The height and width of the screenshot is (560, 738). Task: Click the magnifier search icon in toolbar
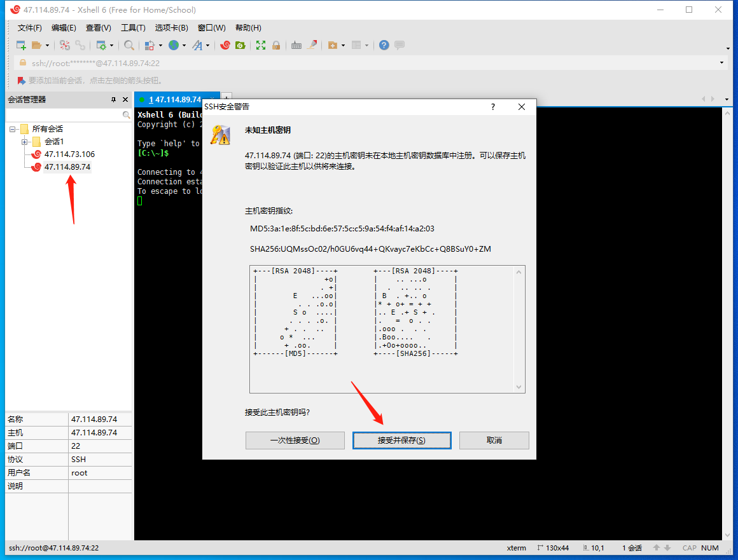click(129, 45)
